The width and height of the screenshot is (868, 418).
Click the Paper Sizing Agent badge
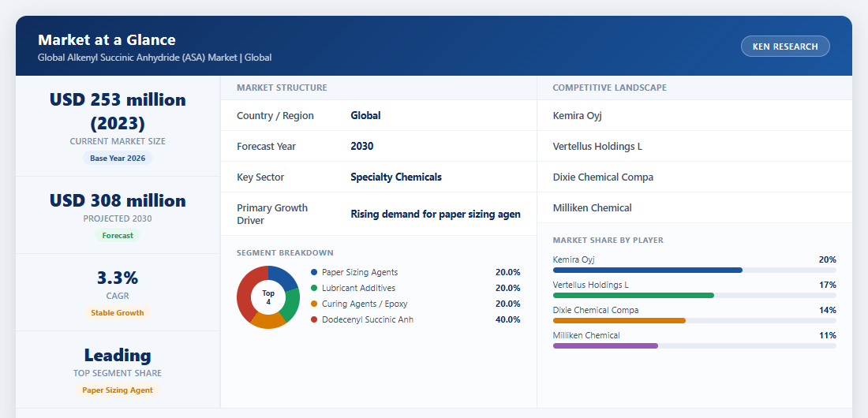point(118,390)
